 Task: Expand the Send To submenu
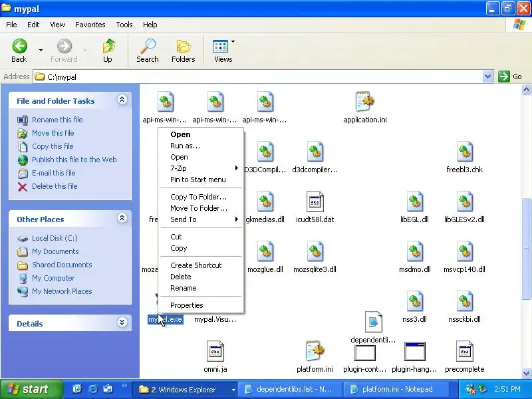coord(201,219)
